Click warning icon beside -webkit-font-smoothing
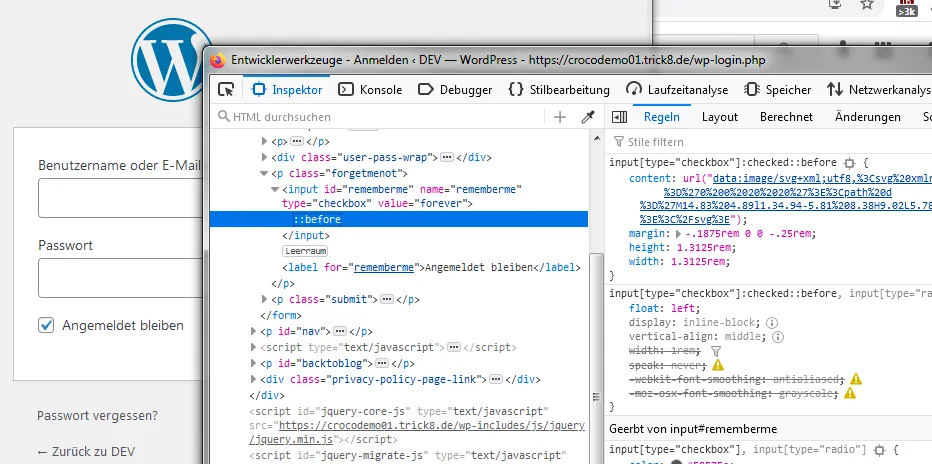 (856, 379)
